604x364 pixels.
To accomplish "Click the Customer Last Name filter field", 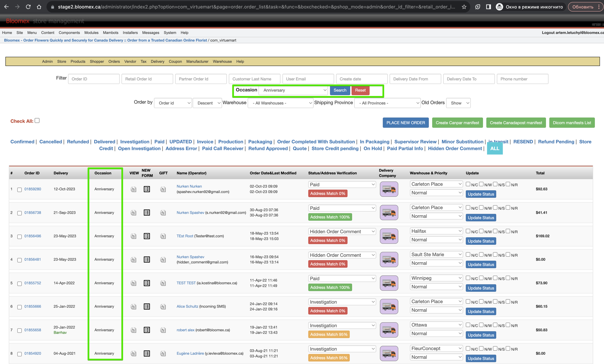I will [x=254, y=79].
